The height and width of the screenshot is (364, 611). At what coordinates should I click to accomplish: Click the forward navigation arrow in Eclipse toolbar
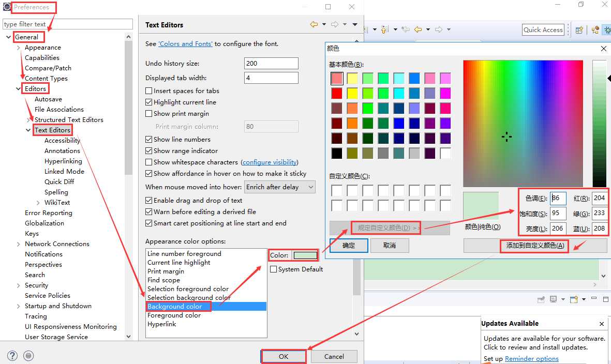439,29
